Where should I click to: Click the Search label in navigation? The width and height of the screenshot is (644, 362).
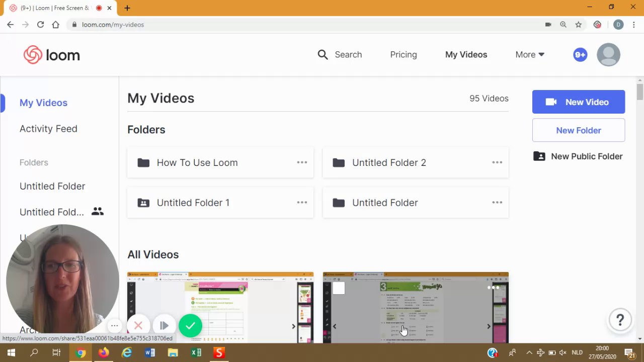[348, 54]
